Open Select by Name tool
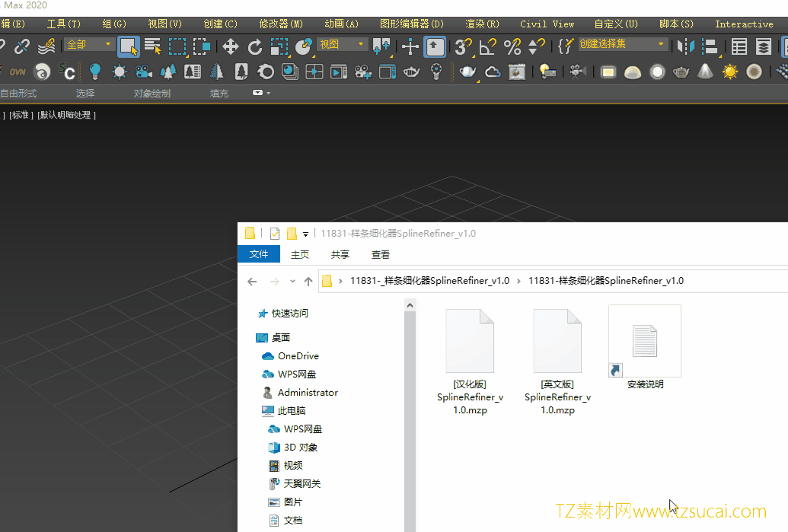The width and height of the screenshot is (788, 532). 153,46
